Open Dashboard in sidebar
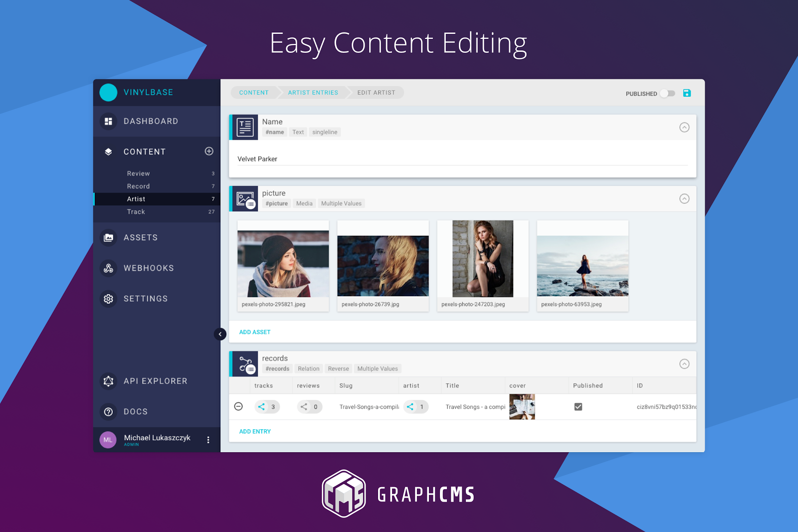The width and height of the screenshot is (798, 532). point(157,121)
